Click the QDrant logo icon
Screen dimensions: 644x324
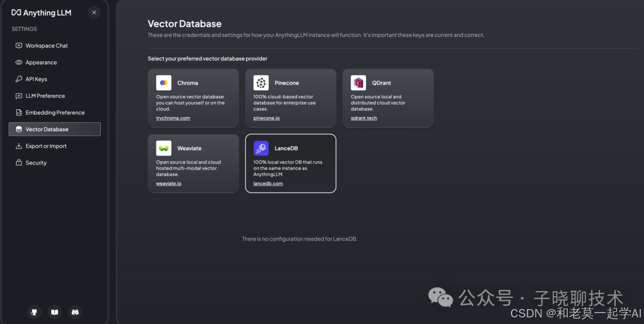tap(358, 83)
